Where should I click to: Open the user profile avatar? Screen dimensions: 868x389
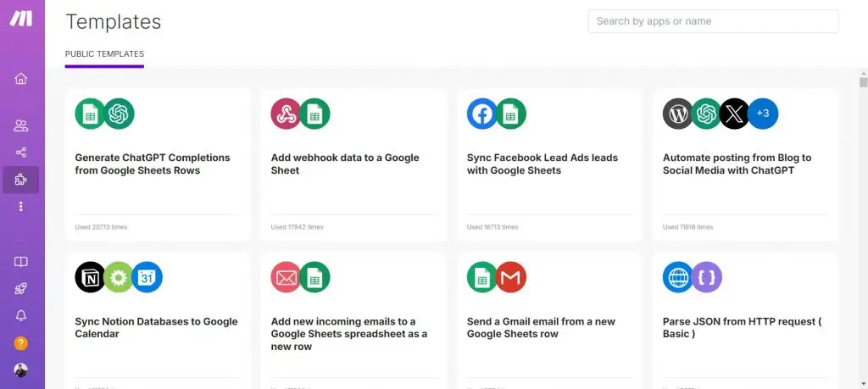pyautogui.click(x=21, y=370)
